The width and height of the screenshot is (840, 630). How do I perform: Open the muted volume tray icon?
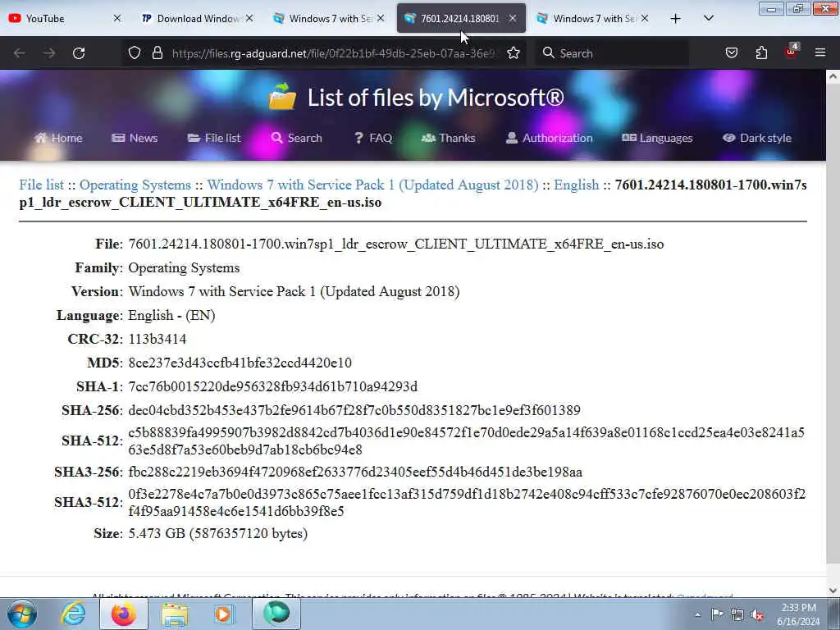pos(757,614)
